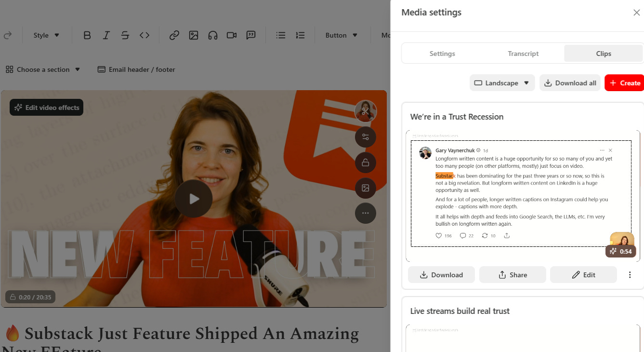
Task: Click the red Create button
Action: [x=624, y=83]
